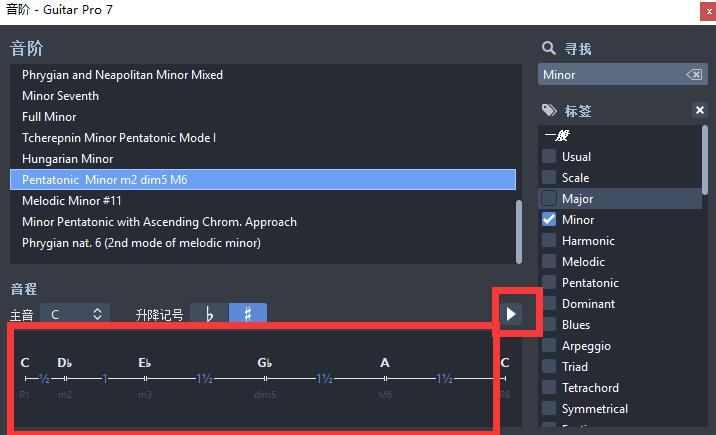This screenshot has width=716, height=435.
Task: Enable the Major tag checkbox
Action: (549, 199)
